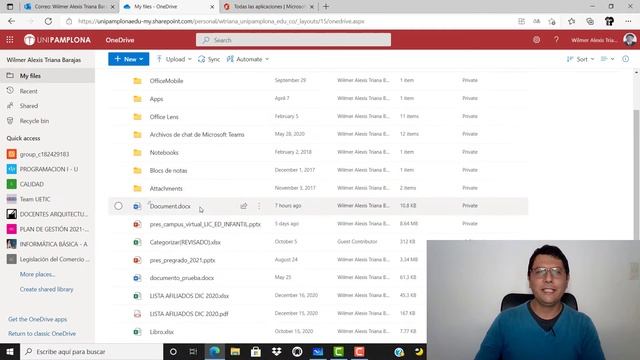Open Microsoft Edge in taskbar
This screenshot has height=360, width=640.
coord(215,351)
